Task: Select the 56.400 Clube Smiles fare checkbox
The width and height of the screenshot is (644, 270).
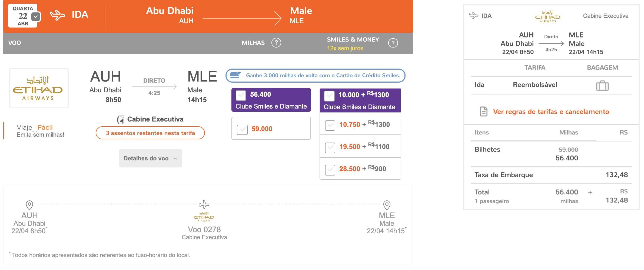Action: [241, 95]
